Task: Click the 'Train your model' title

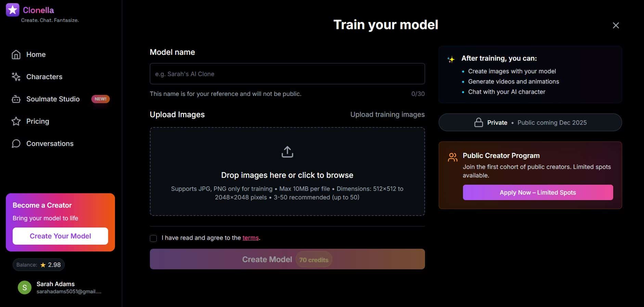Action: (x=386, y=25)
